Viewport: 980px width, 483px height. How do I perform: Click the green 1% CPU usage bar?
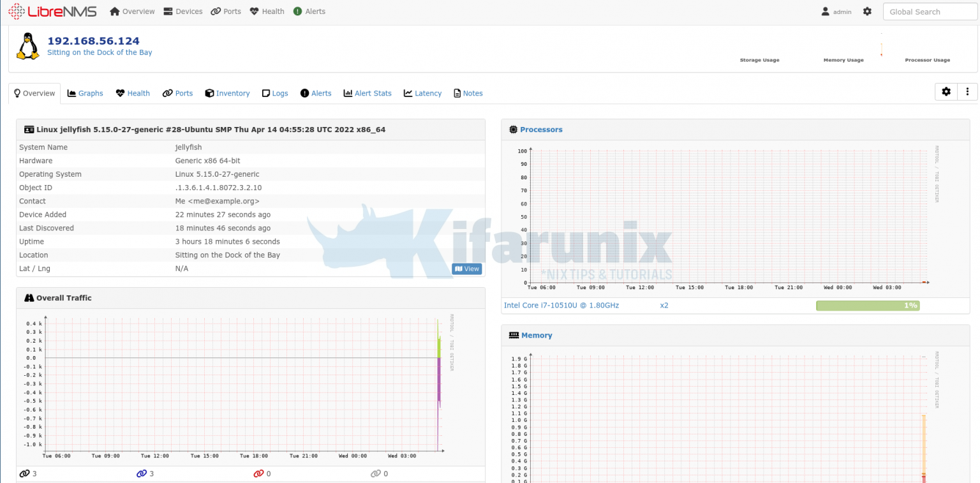867,305
